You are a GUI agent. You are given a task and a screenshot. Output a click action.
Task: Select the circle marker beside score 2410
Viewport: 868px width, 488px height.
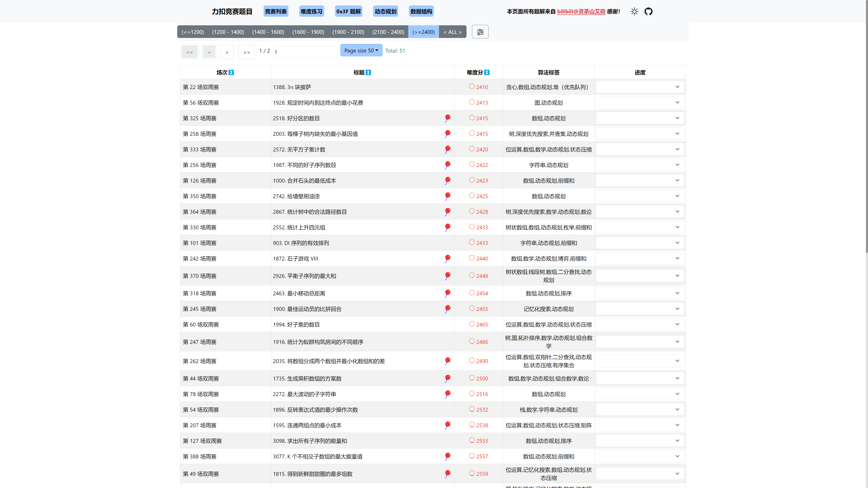tap(472, 87)
